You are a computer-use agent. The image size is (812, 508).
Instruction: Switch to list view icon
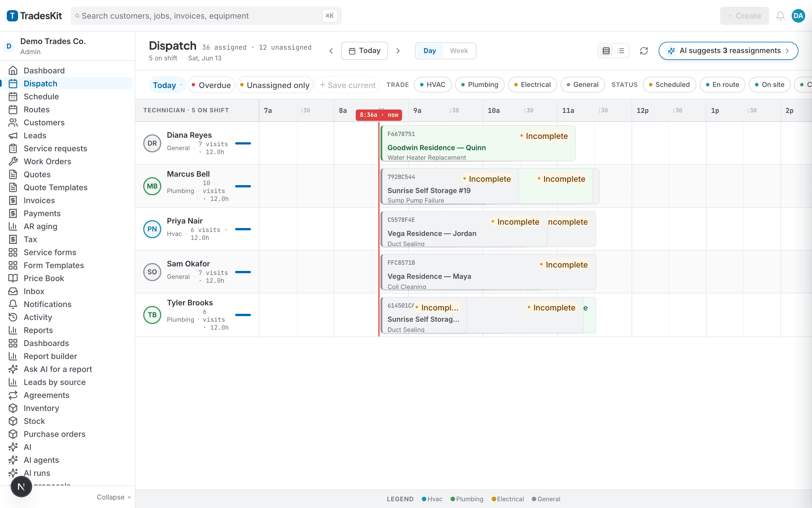coord(621,51)
